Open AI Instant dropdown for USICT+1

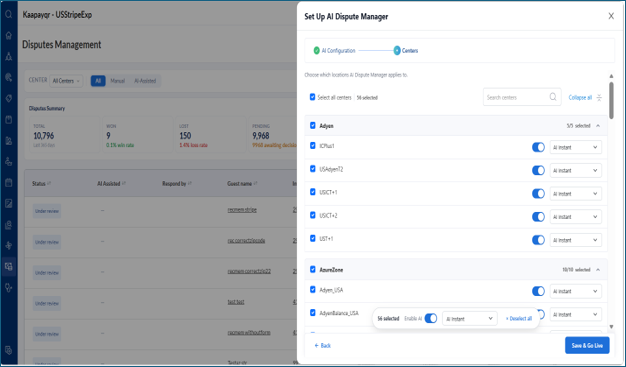pos(575,194)
